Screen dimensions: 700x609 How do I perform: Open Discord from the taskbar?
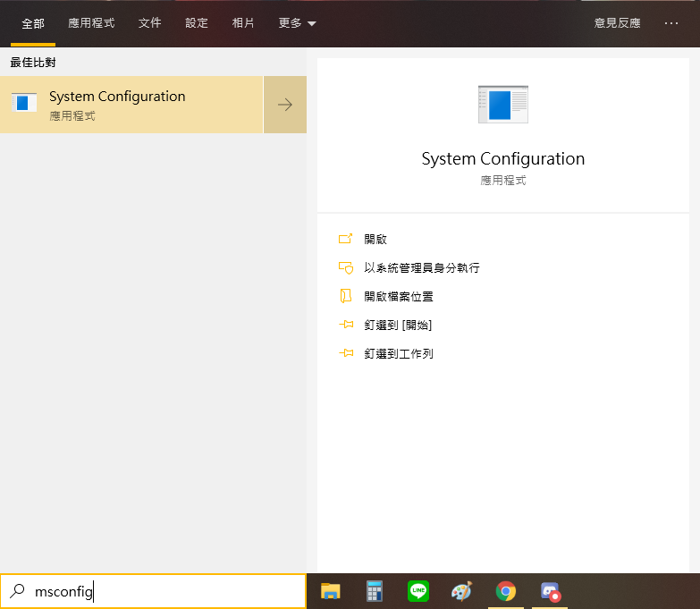[x=550, y=592]
